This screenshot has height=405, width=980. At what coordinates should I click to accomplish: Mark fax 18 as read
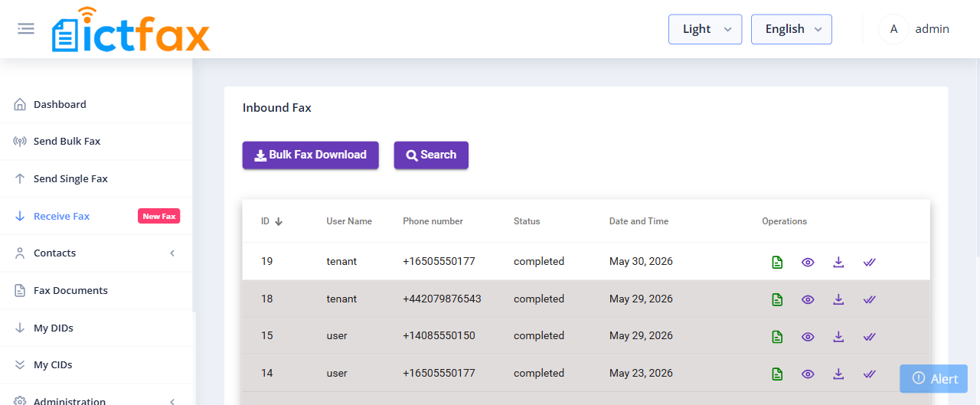tap(869, 299)
